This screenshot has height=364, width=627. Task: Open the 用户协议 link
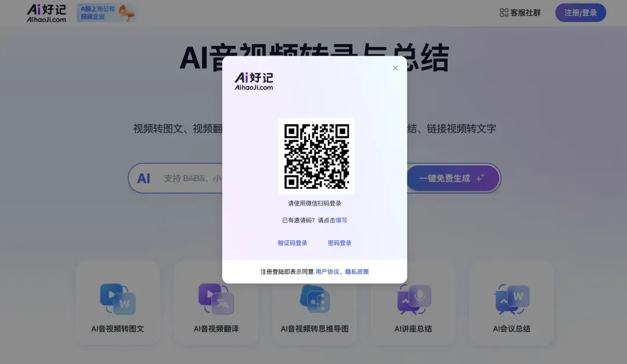327,272
